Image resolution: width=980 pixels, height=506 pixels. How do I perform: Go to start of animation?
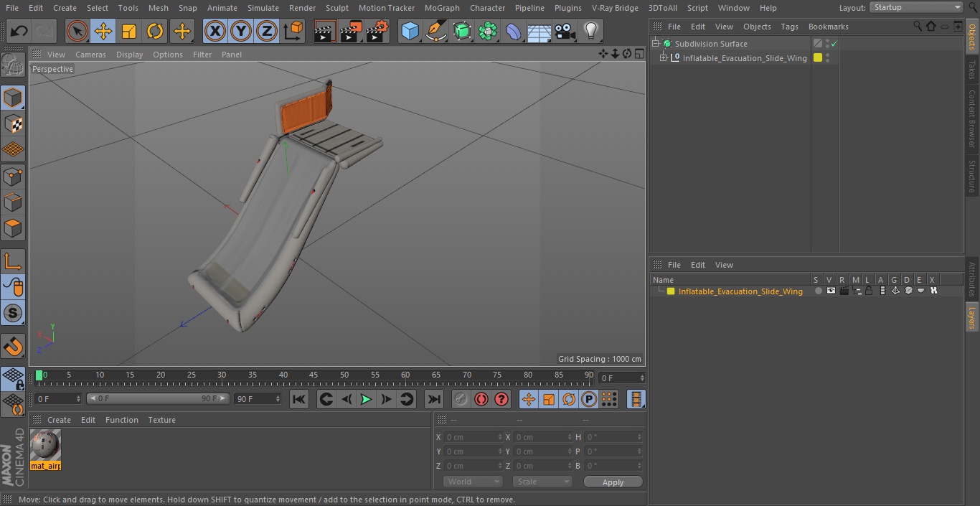pyautogui.click(x=299, y=399)
